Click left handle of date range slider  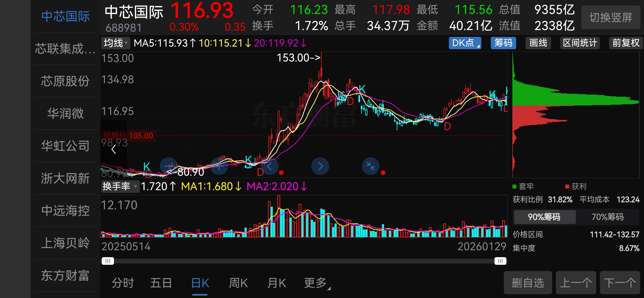click(108, 261)
